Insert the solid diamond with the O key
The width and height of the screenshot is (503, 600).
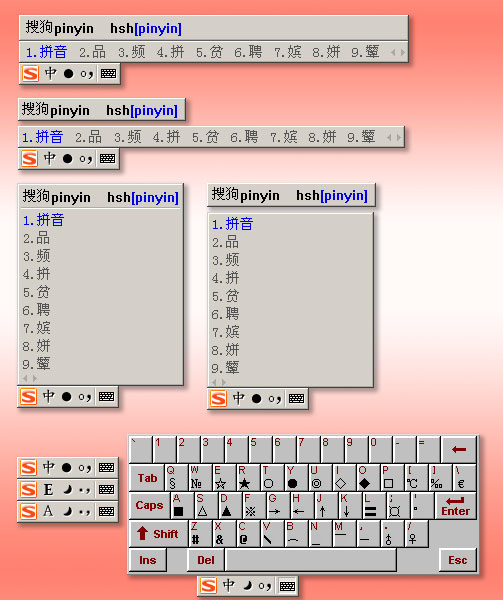[x=368, y=478]
